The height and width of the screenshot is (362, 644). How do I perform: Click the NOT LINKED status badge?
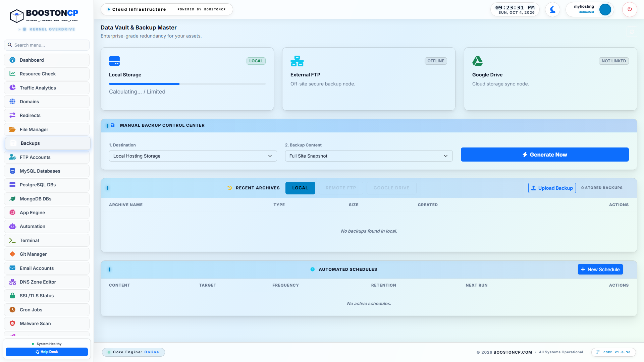(613, 61)
